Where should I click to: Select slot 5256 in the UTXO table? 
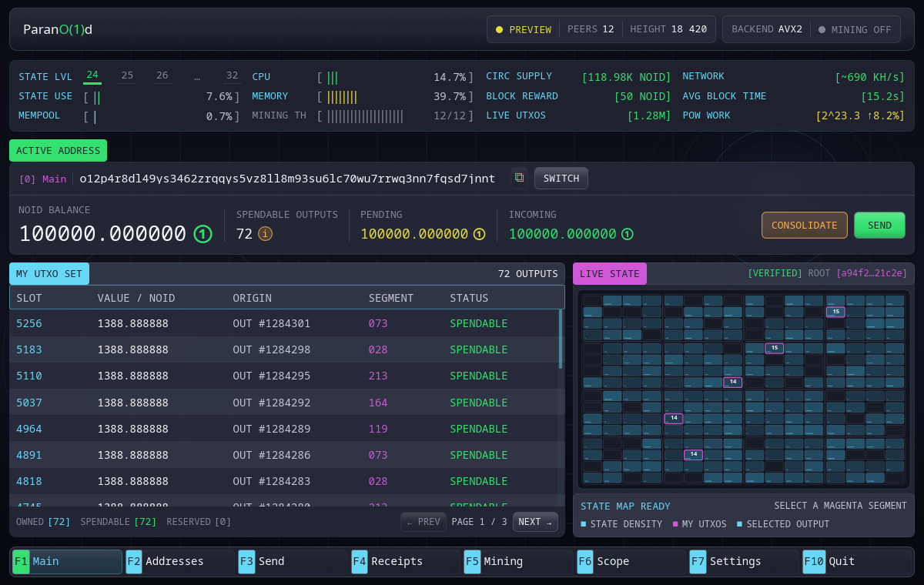click(x=29, y=323)
